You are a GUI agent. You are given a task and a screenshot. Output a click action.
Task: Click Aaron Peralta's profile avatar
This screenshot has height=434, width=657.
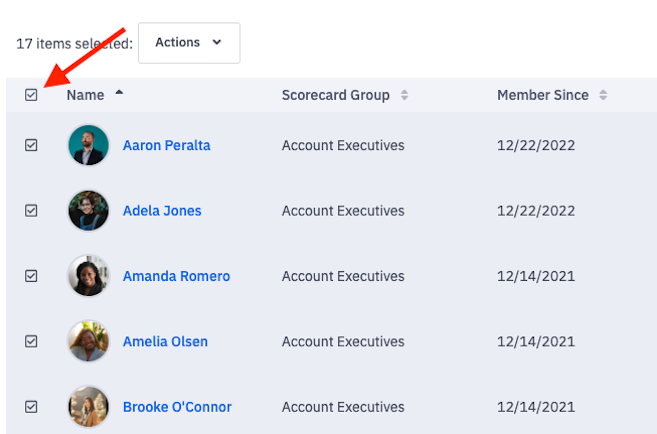88,145
